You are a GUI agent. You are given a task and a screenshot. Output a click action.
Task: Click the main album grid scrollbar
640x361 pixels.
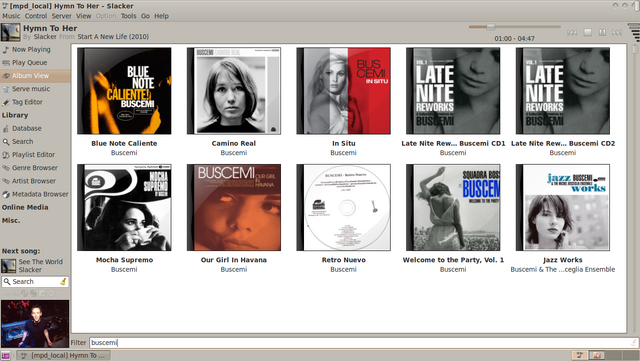pos(634,188)
